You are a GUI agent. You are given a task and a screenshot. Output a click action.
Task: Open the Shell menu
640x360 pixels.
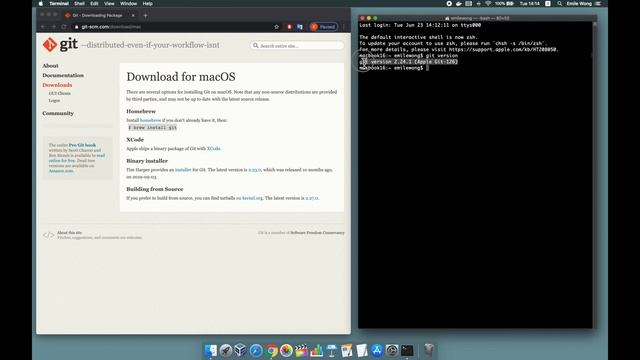[x=79, y=3]
